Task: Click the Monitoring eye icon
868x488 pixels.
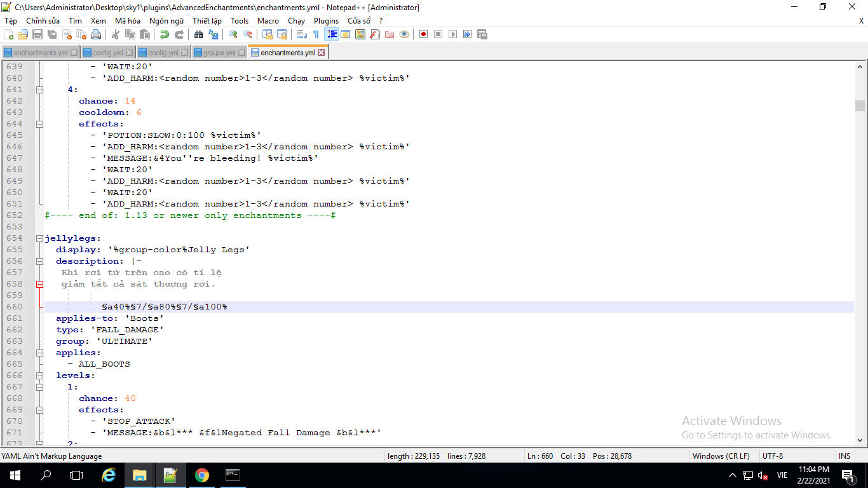Action: tap(404, 34)
